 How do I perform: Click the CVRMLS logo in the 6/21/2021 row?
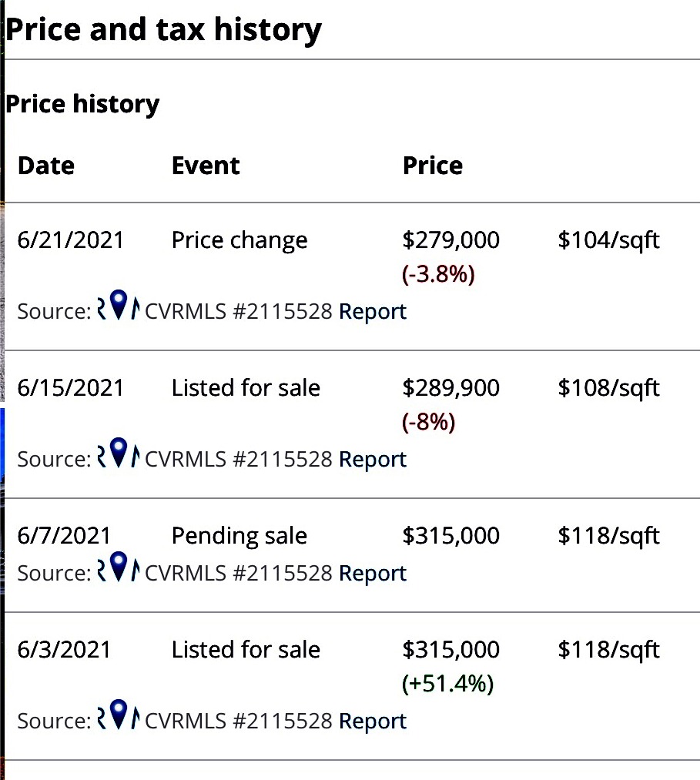119,304
